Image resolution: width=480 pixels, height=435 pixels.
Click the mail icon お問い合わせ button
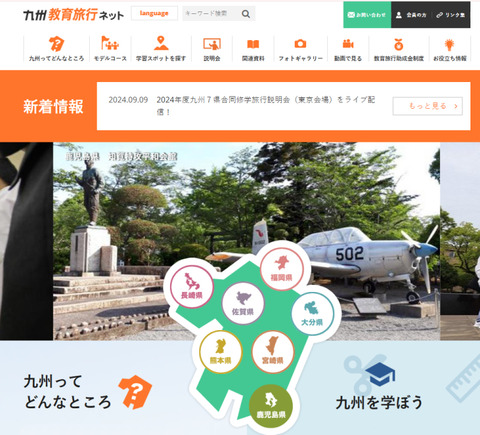point(367,15)
